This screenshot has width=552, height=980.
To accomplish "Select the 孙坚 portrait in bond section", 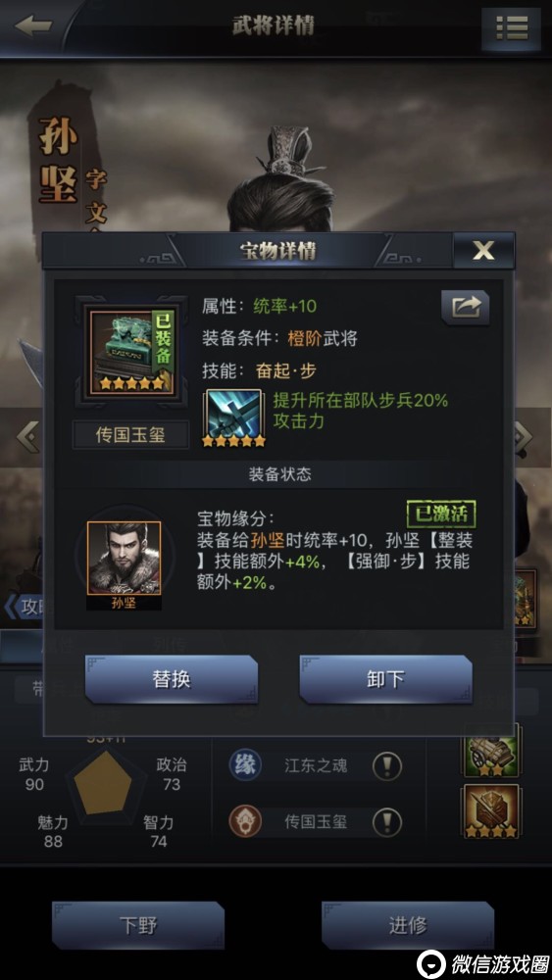I will (x=124, y=559).
